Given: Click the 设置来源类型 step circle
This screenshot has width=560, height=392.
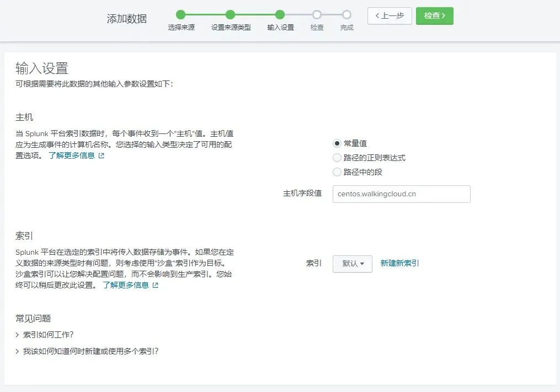Looking at the screenshot, I should [x=231, y=15].
